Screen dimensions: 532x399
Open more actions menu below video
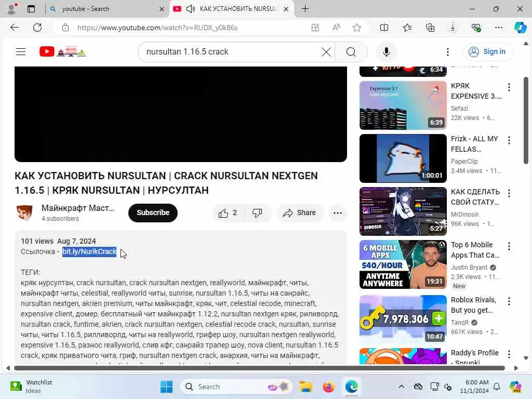[338, 212]
